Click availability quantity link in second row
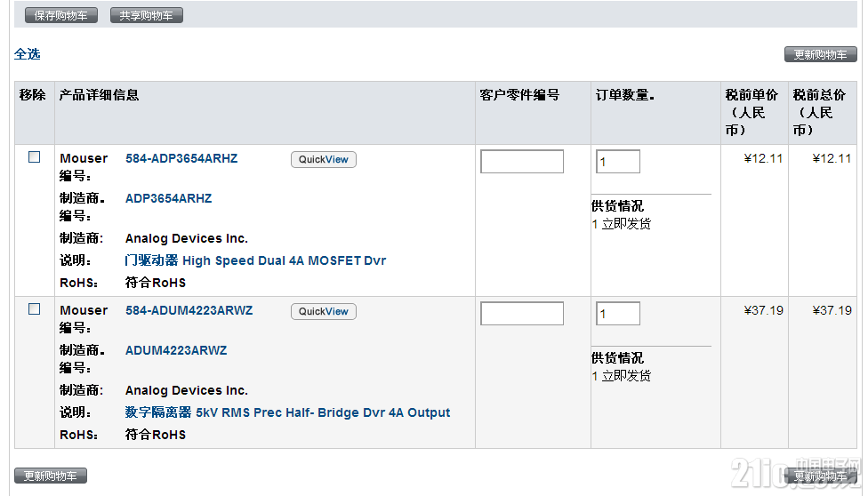868x496 pixels. pyautogui.click(x=595, y=376)
